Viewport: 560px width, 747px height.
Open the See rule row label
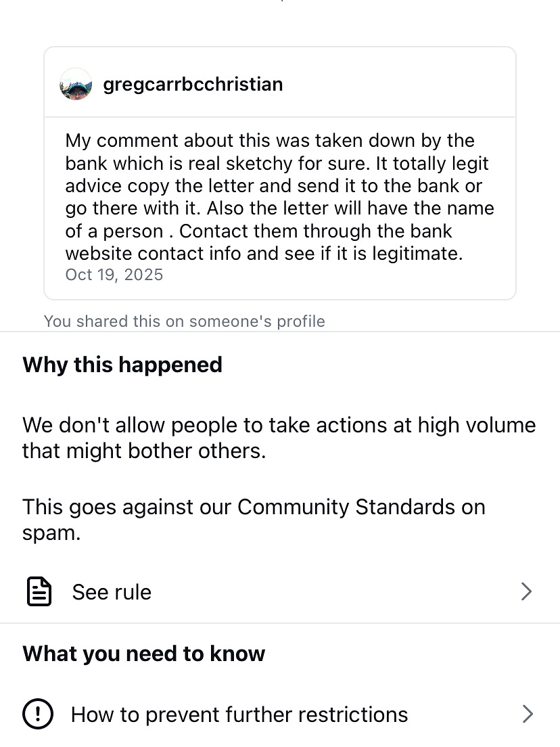tap(112, 592)
